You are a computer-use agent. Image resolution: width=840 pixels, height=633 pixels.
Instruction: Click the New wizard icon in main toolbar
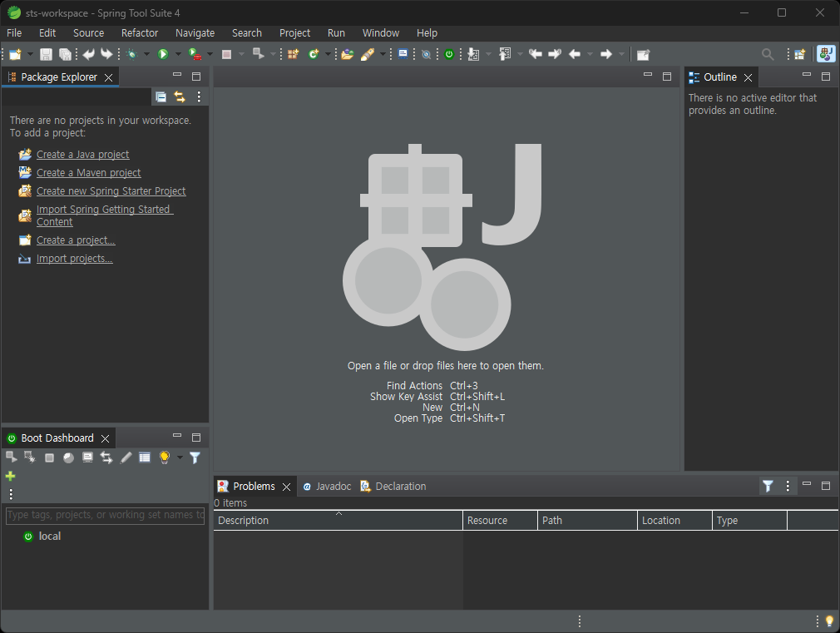15,54
